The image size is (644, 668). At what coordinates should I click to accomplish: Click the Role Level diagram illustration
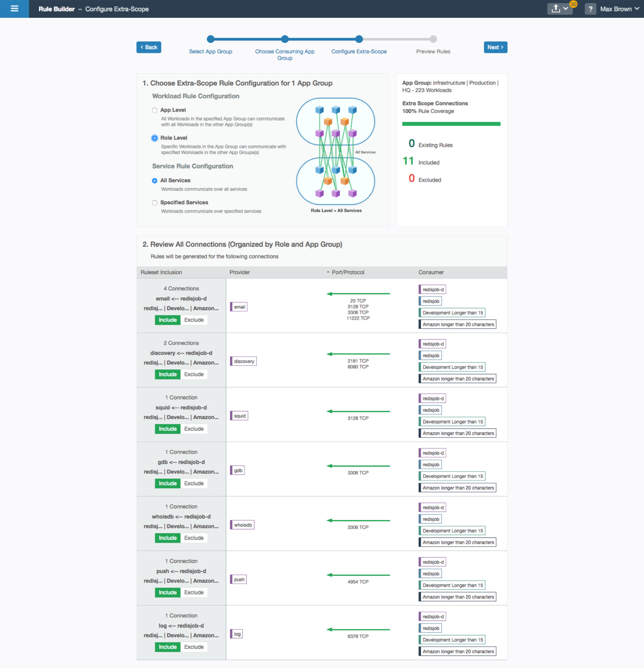(x=335, y=152)
